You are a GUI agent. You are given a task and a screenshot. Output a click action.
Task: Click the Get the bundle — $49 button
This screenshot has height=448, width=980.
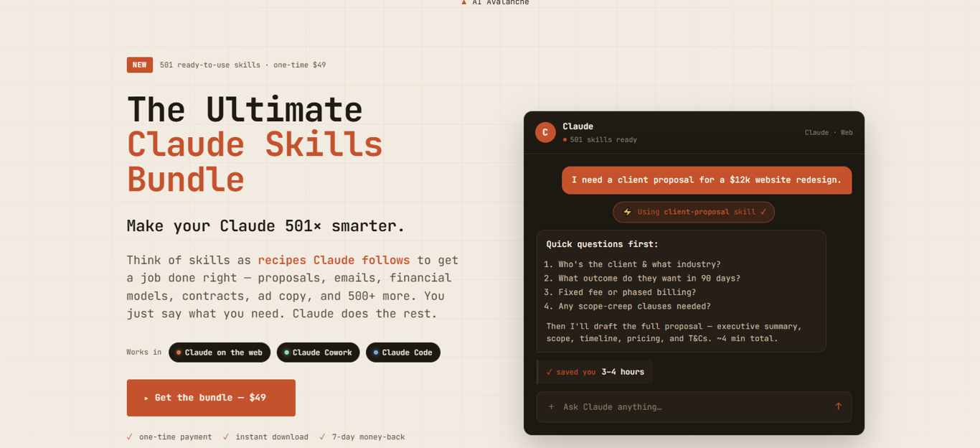(211, 398)
